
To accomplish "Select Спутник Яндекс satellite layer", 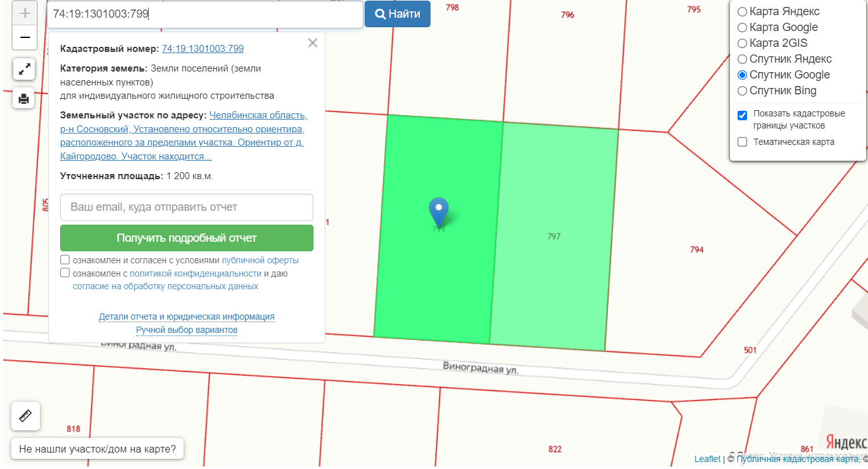I will click(742, 59).
